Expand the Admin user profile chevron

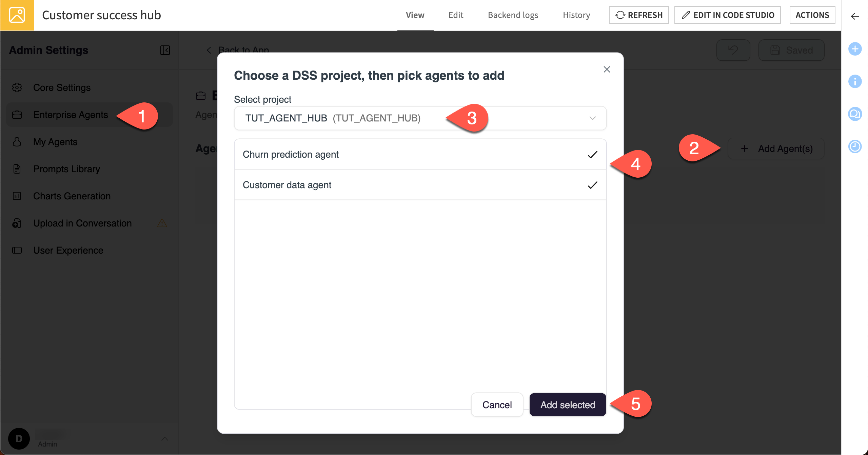(166, 438)
